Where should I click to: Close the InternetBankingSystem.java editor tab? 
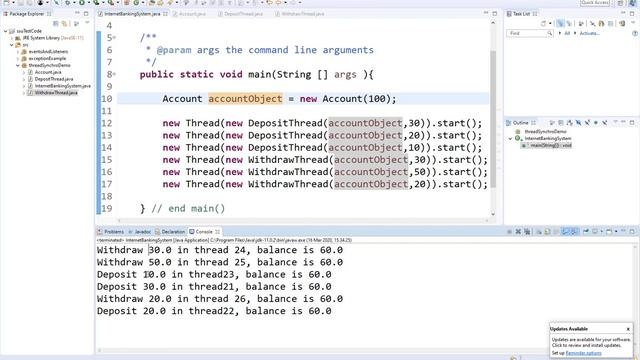(x=165, y=14)
